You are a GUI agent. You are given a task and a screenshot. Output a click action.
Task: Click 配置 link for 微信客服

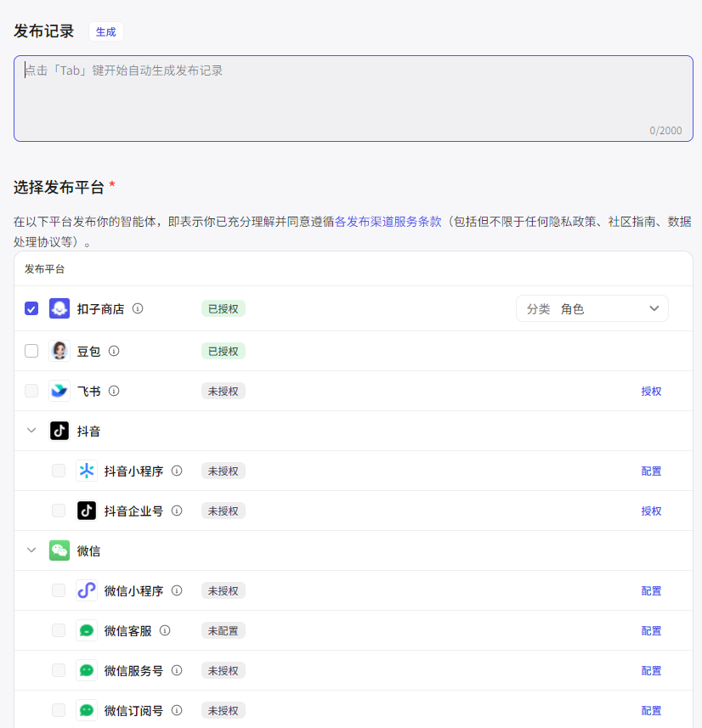tap(651, 631)
